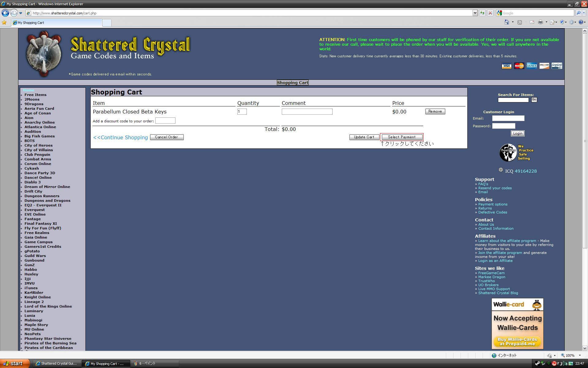Viewport: 588px width, 368px height.
Task: Click the browser Back arrow button
Action: 5,13
